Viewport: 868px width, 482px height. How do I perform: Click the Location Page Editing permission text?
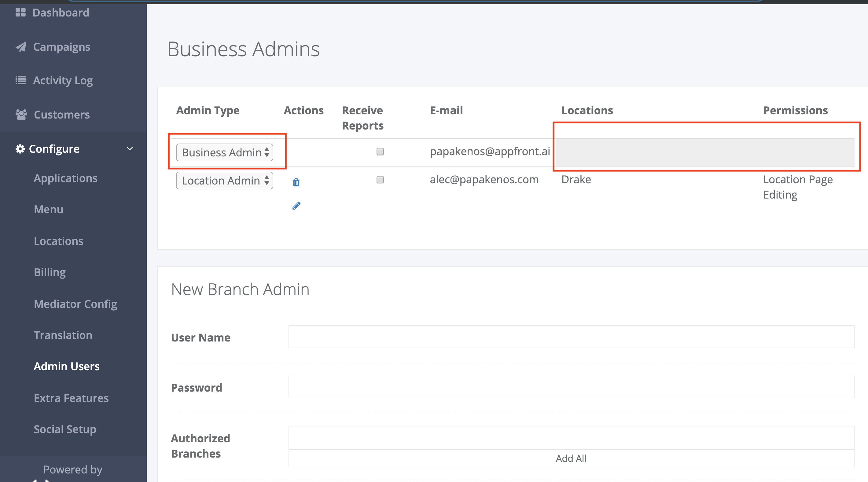(798, 187)
